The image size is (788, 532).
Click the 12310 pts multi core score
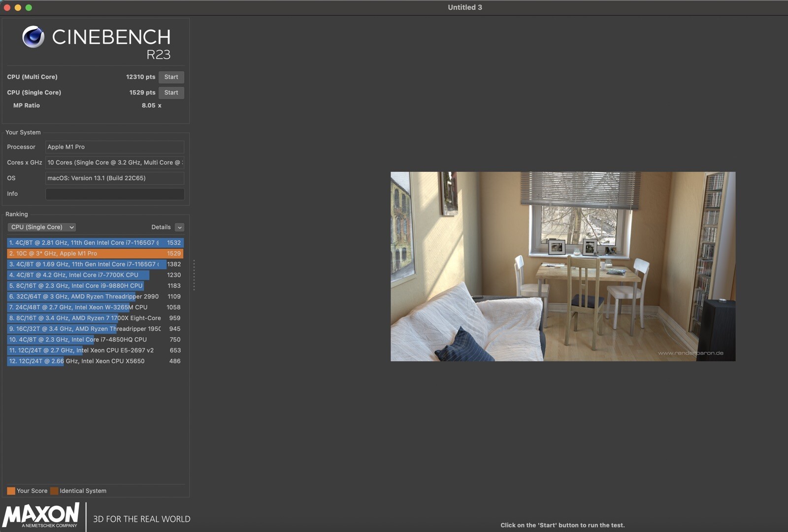[140, 77]
